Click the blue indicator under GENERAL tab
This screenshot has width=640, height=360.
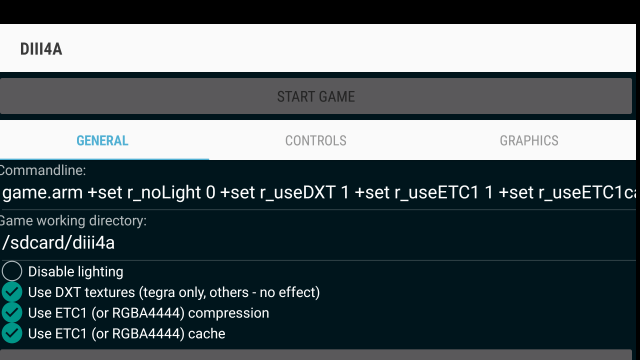coord(104,159)
